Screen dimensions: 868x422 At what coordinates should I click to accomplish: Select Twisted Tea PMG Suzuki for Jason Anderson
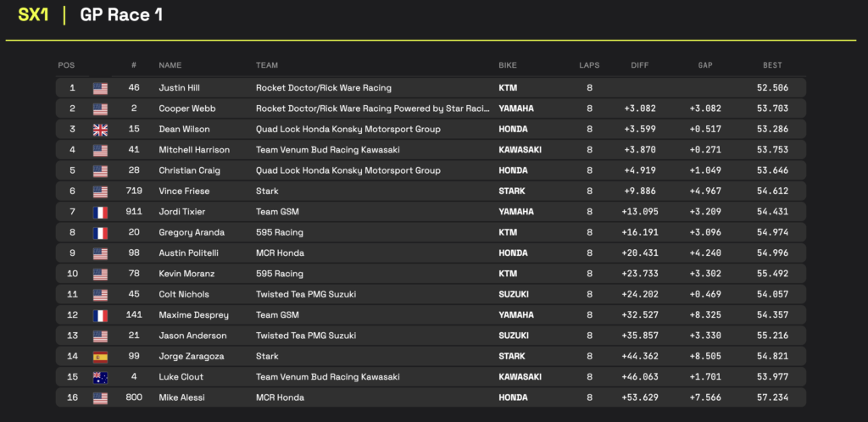pos(305,336)
